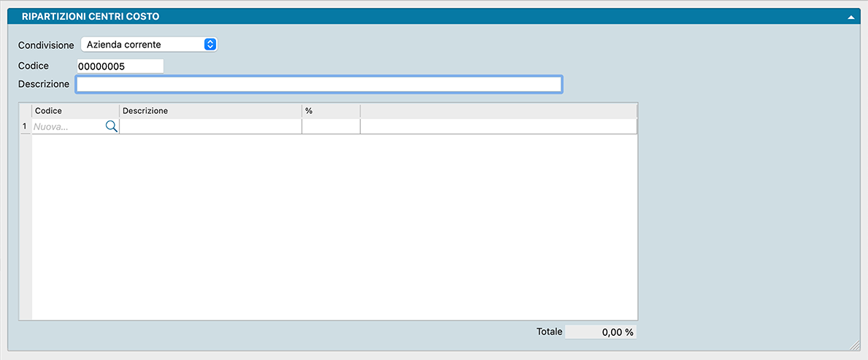
Task: Select the % column header
Action: coord(331,111)
